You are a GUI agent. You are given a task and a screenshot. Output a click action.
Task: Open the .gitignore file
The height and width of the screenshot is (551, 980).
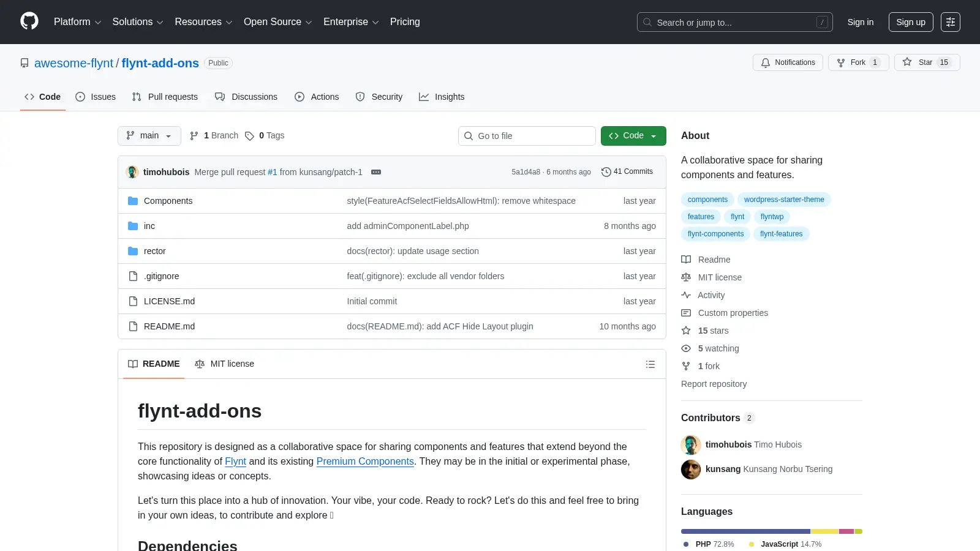(162, 276)
